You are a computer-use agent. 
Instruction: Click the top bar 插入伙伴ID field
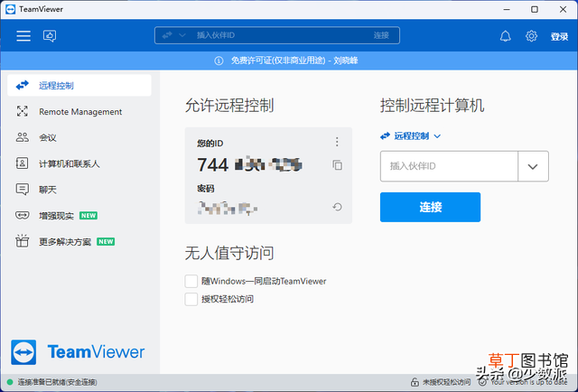277,35
